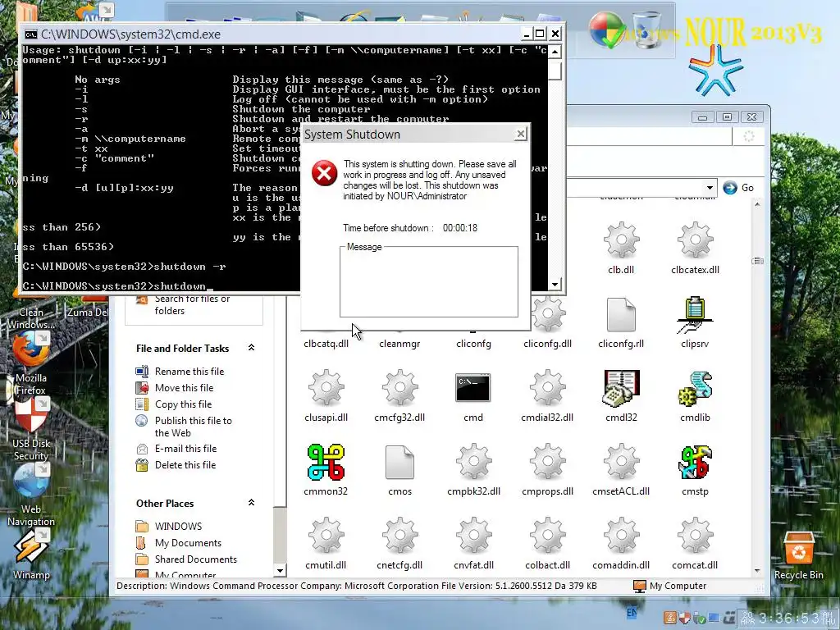Select the clb.dll file icon
Viewport: 840px width, 630px height.
[x=621, y=240]
